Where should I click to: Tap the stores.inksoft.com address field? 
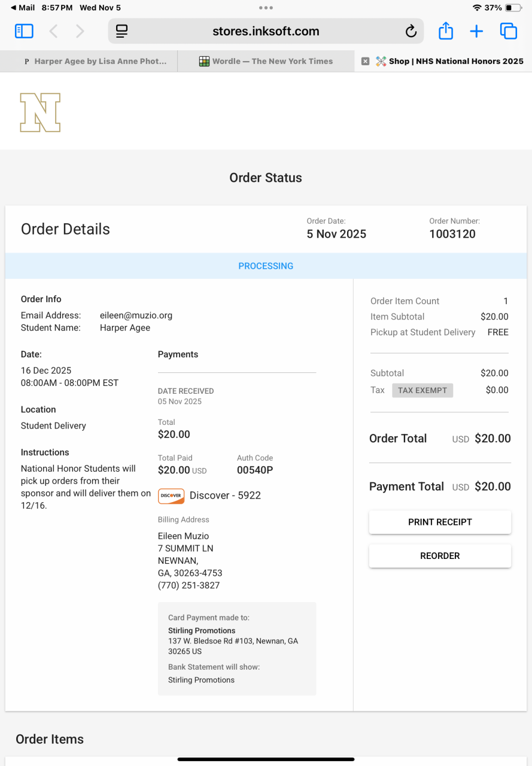point(266,31)
